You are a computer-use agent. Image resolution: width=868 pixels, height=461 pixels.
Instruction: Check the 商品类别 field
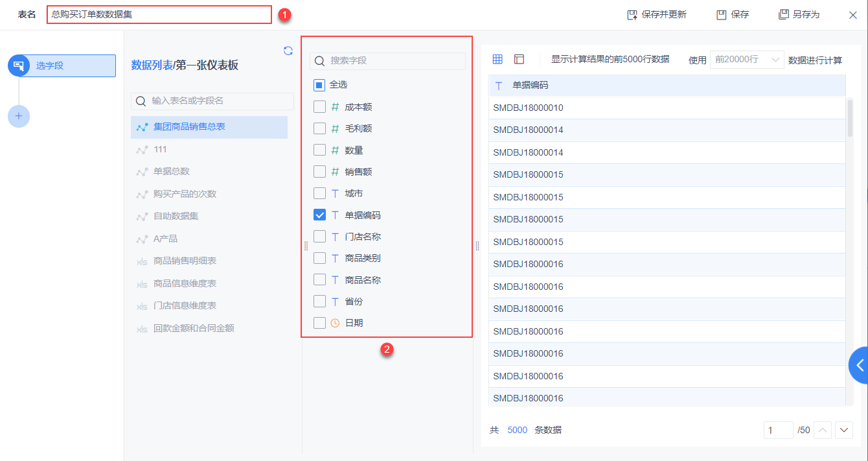[x=319, y=258]
